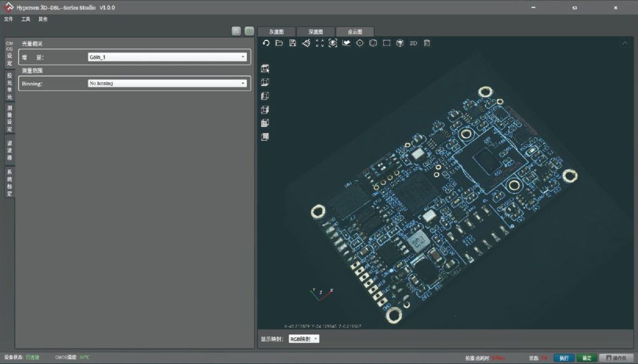Expand the No binning dropdown
The width and height of the screenshot is (638, 364).
click(167, 83)
